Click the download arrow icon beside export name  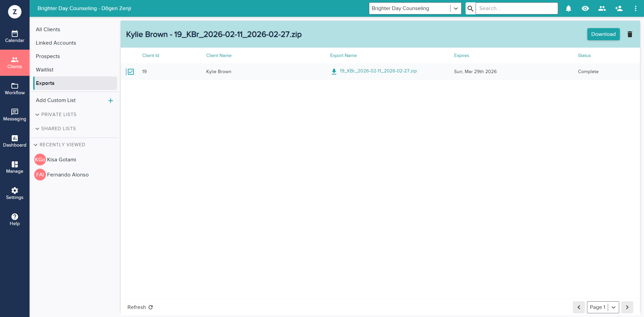tap(334, 71)
